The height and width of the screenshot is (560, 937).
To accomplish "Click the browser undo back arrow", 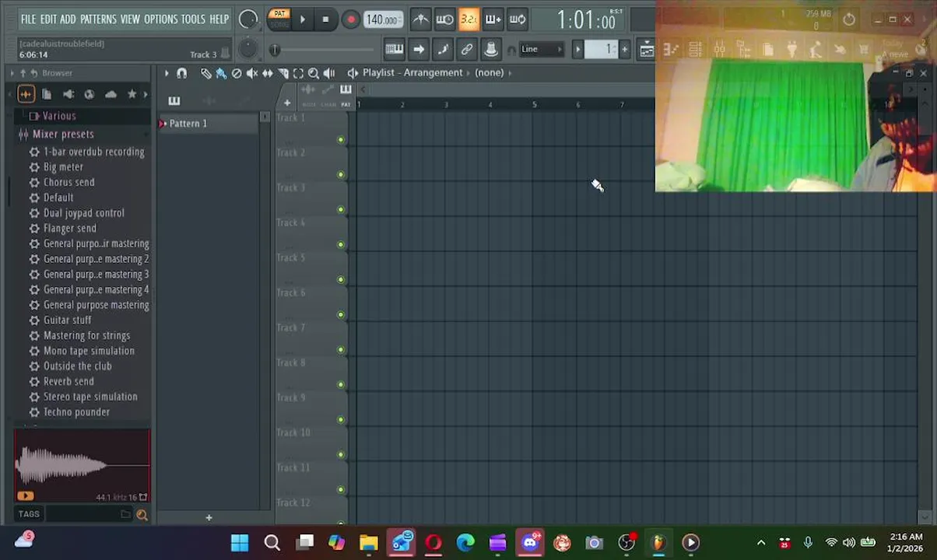I will pos(34,73).
